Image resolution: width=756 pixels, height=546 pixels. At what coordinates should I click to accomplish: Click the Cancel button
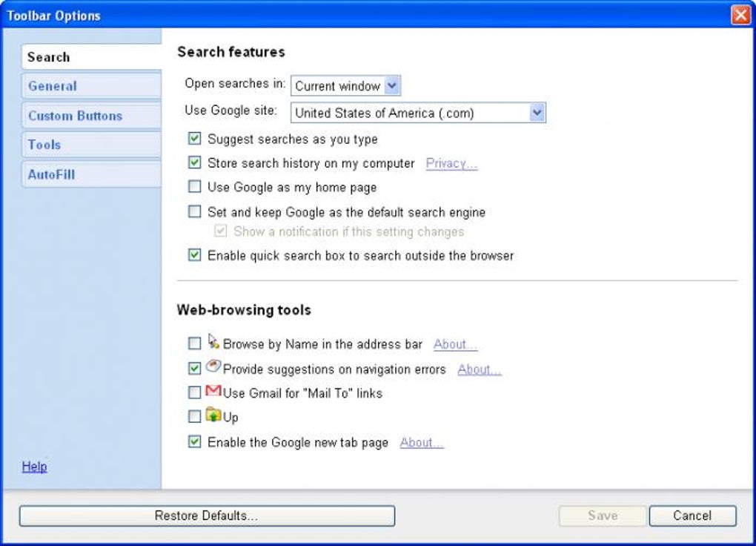pos(692,516)
